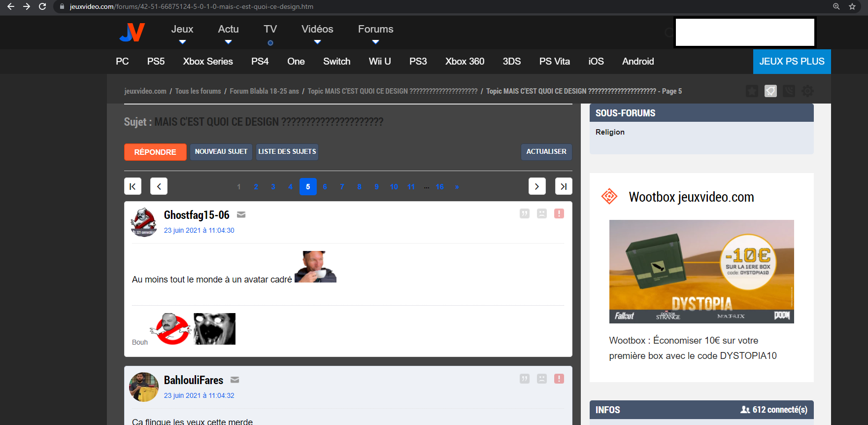Go to page 6 of the topic

point(325,187)
